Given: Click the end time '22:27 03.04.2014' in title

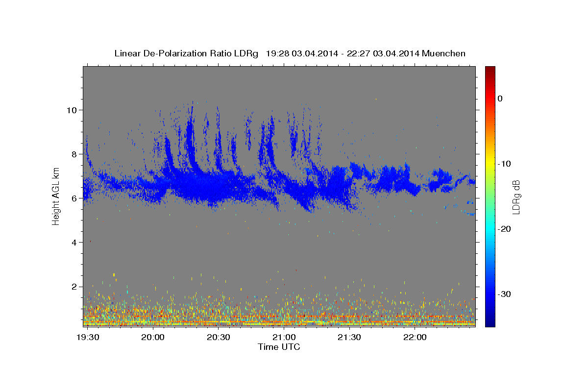Looking at the screenshot, I should click(x=383, y=53).
